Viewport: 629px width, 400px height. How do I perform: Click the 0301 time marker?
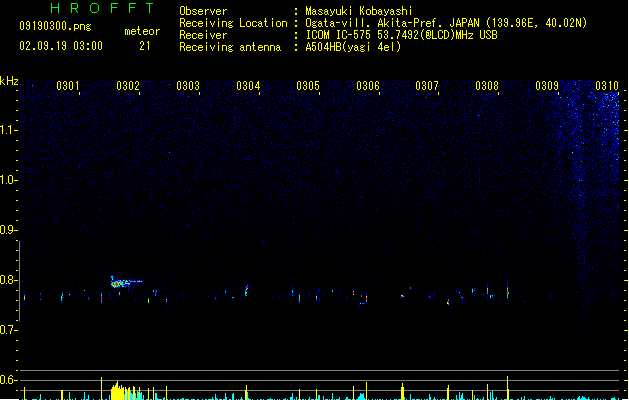pos(68,85)
